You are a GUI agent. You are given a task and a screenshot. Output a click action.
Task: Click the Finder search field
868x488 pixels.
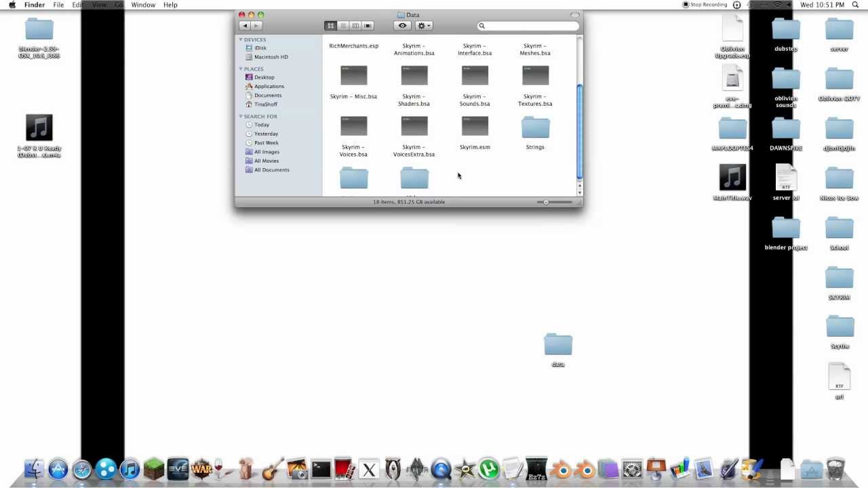(x=529, y=26)
